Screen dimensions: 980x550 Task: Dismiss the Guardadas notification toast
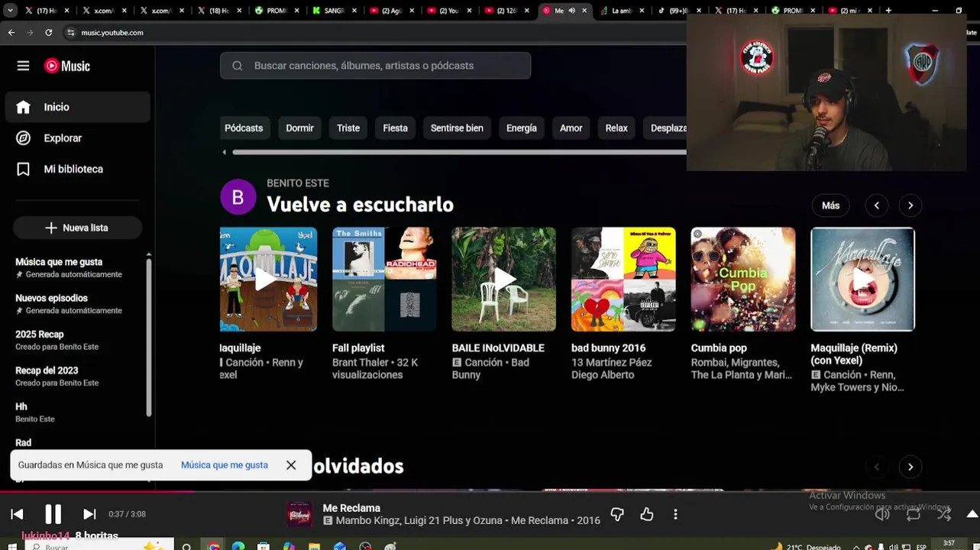pyautogui.click(x=291, y=464)
